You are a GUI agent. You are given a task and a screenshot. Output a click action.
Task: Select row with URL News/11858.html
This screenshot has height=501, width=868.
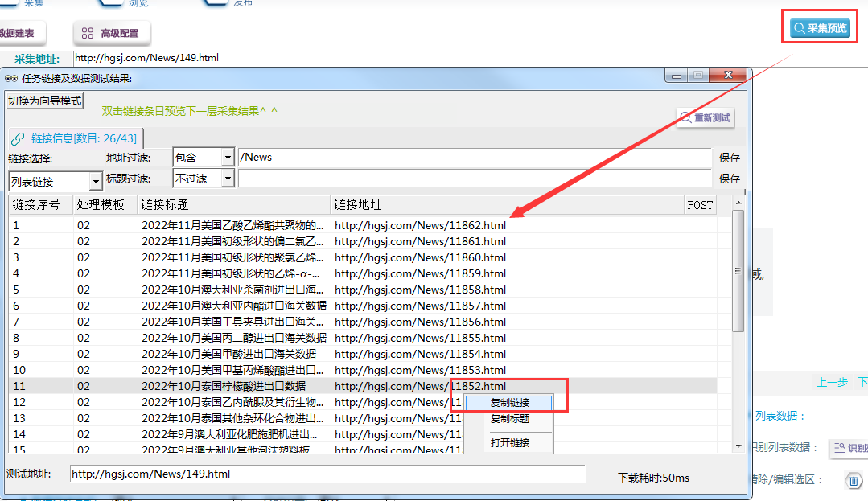coord(363,290)
